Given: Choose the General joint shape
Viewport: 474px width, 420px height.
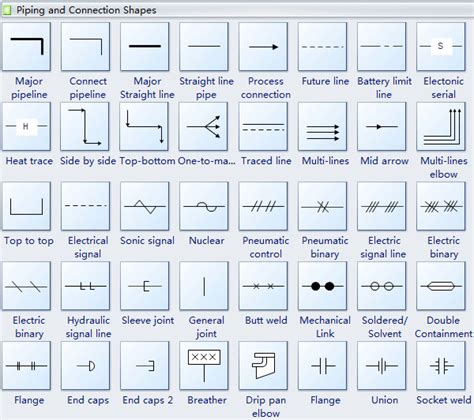Looking at the screenshot, I should click(x=204, y=286).
